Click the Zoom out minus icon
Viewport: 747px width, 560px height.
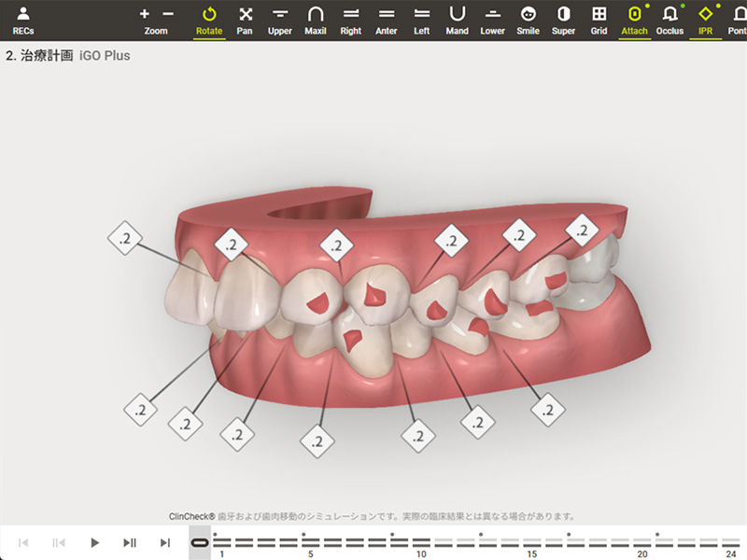click(168, 14)
